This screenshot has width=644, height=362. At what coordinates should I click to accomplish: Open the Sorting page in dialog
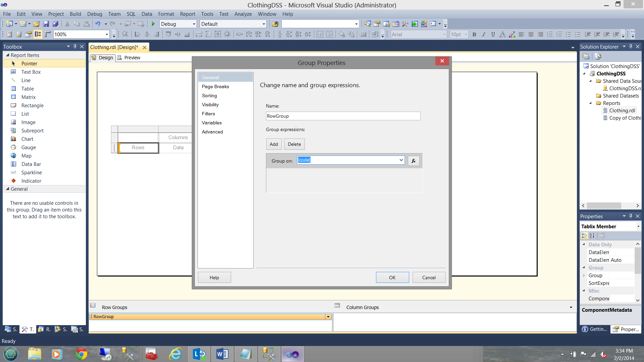[209, 96]
